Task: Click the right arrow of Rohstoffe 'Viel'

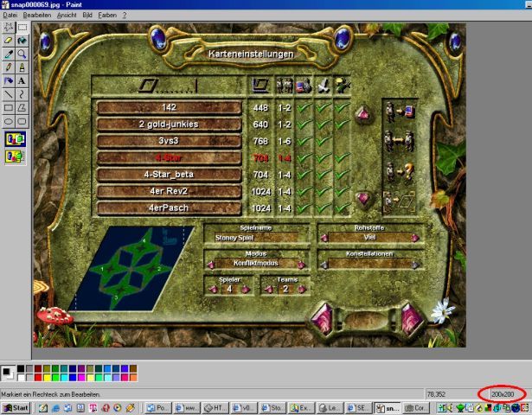Action: click(x=414, y=238)
